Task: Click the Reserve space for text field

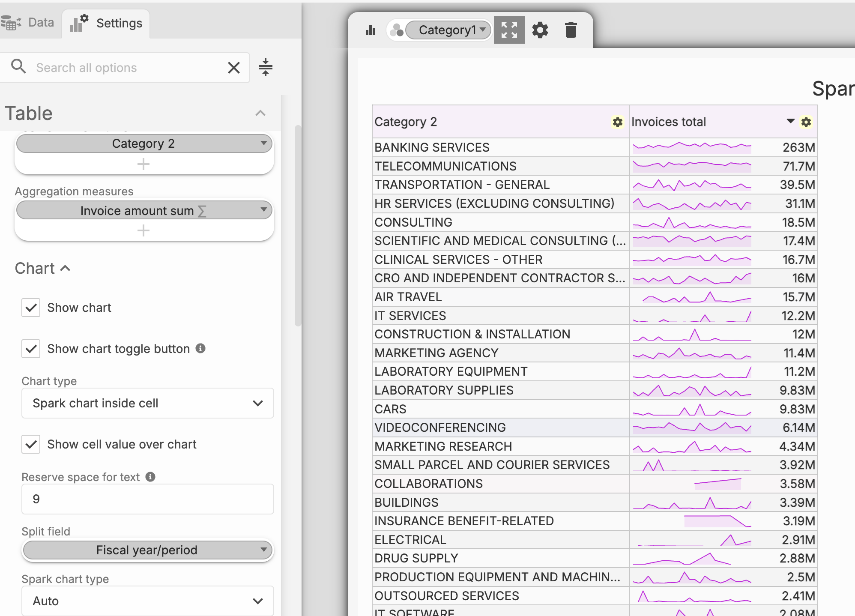Action: [x=147, y=499]
